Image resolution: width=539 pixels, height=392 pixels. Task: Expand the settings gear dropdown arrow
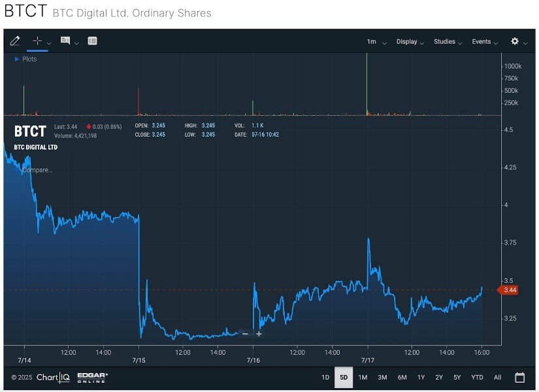tap(525, 43)
